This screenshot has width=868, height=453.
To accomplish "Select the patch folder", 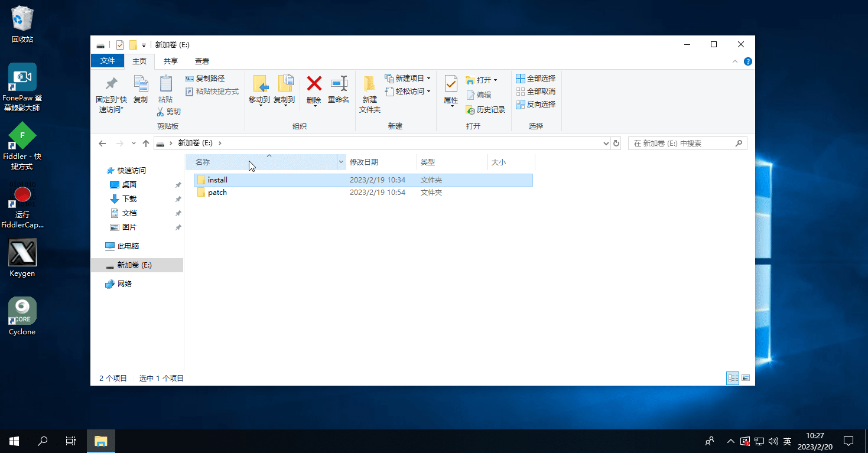I will tap(363, 193).
